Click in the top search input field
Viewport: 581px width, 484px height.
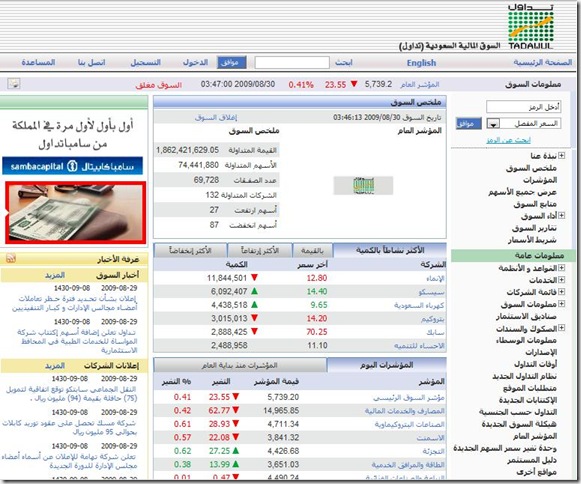pos(292,63)
